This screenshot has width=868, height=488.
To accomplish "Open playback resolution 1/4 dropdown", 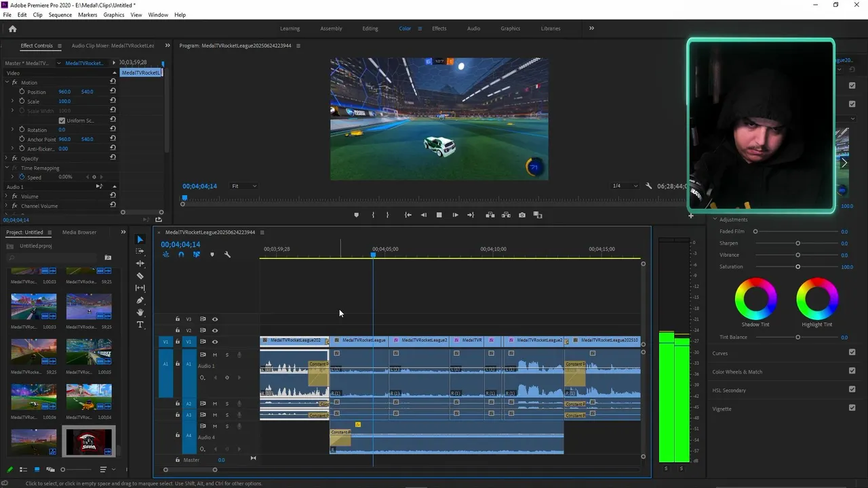I will 625,186.
